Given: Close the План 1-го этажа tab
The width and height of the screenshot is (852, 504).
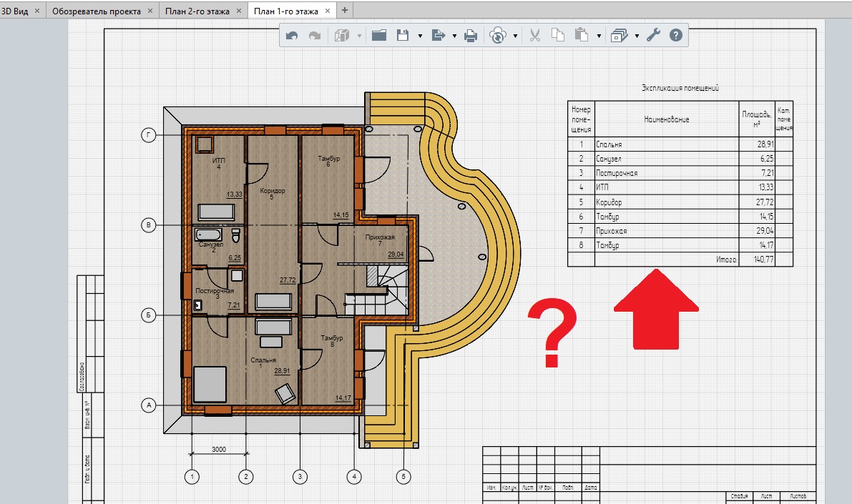Looking at the screenshot, I should [327, 11].
